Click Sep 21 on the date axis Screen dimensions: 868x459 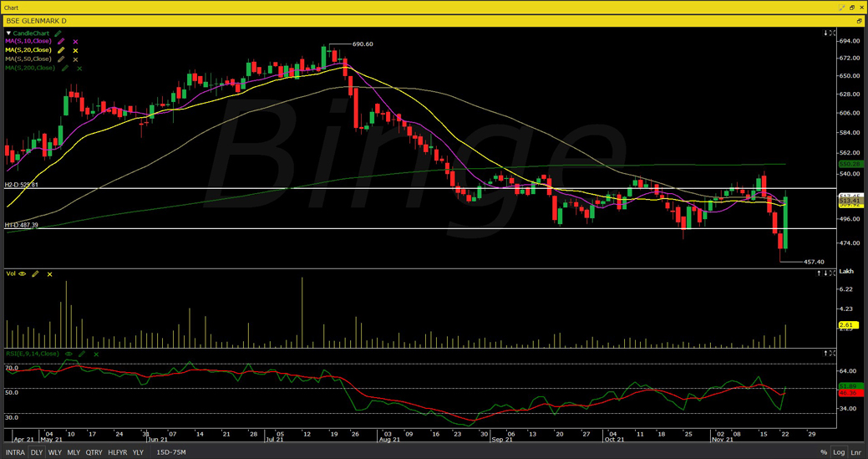(x=503, y=441)
